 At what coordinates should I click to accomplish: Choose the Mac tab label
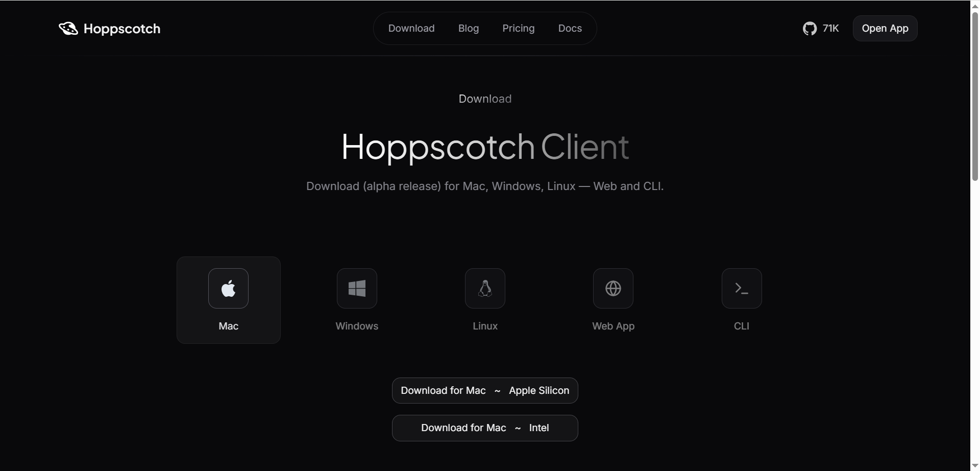pos(229,326)
